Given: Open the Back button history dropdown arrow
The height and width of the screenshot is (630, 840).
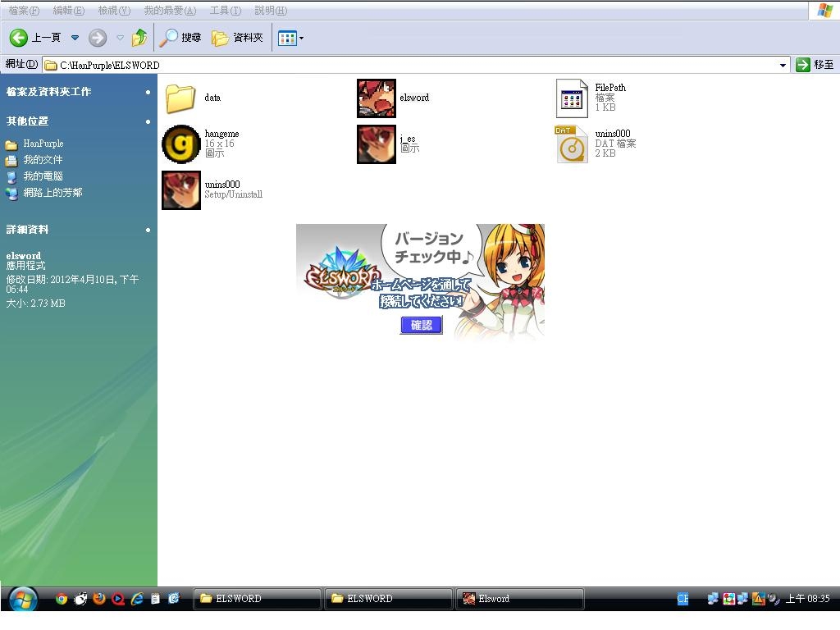Looking at the screenshot, I should coord(75,38).
